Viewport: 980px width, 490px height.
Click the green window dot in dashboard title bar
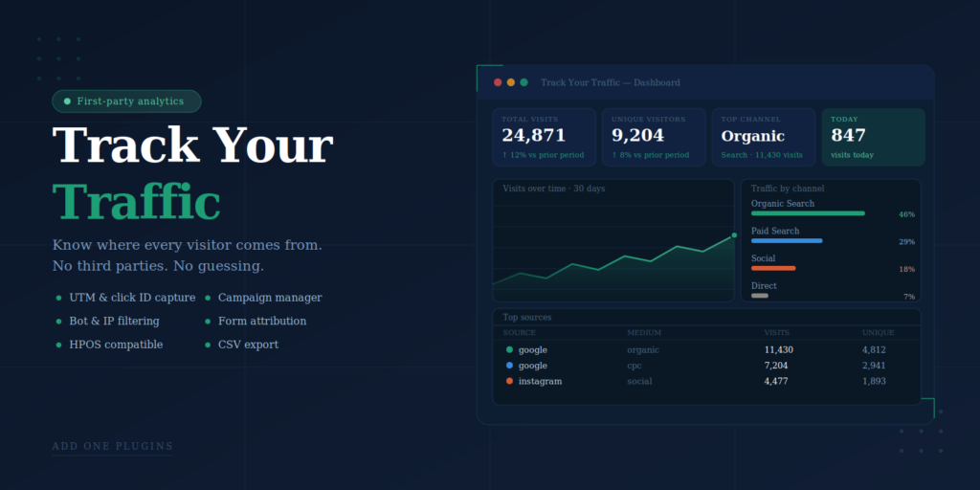pyautogui.click(x=523, y=82)
